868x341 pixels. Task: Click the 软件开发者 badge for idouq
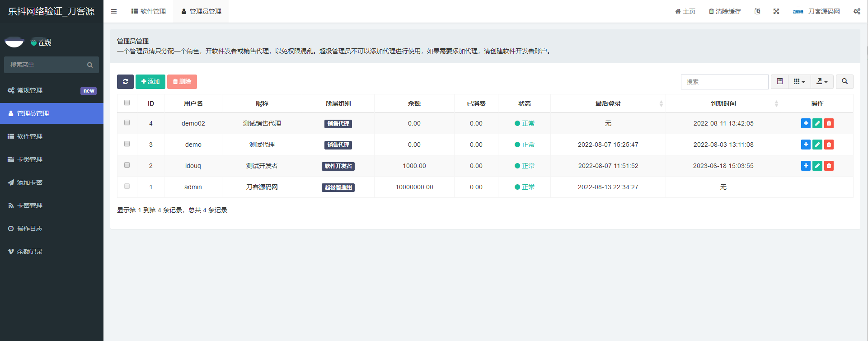(x=338, y=166)
